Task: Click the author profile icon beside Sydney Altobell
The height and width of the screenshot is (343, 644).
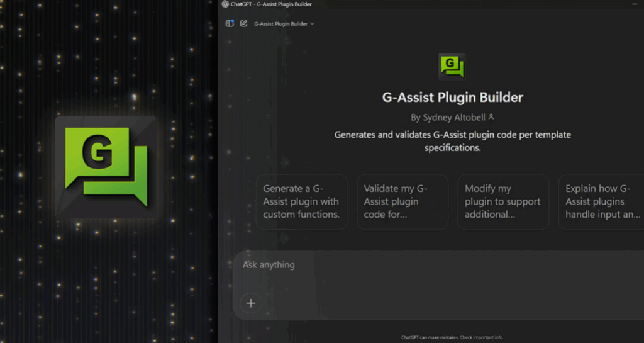Action: [x=491, y=117]
